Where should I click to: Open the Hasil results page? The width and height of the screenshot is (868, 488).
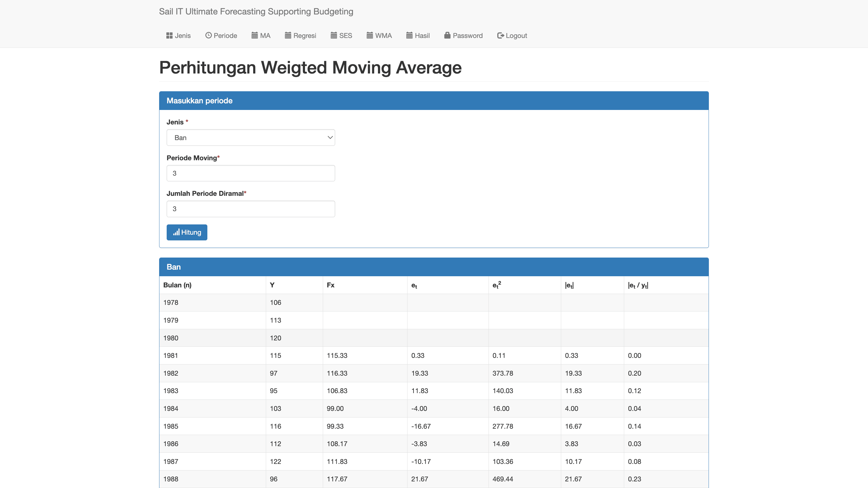(x=418, y=36)
